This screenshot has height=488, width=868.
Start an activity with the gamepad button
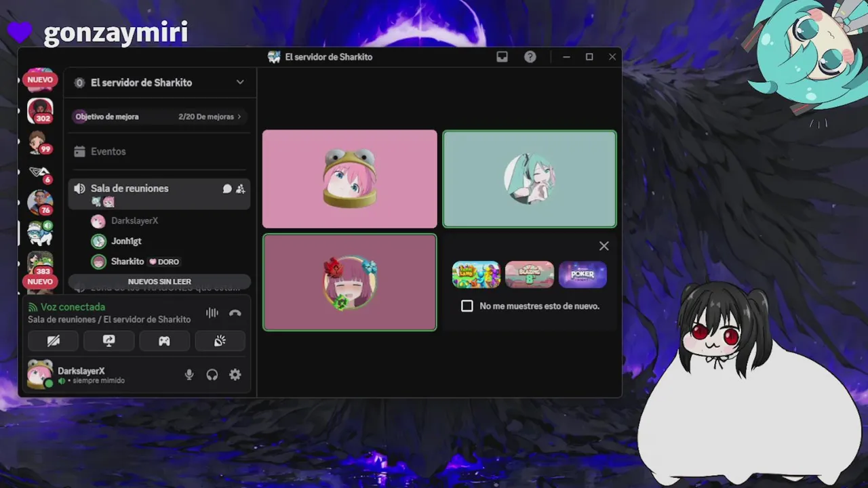point(164,341)
